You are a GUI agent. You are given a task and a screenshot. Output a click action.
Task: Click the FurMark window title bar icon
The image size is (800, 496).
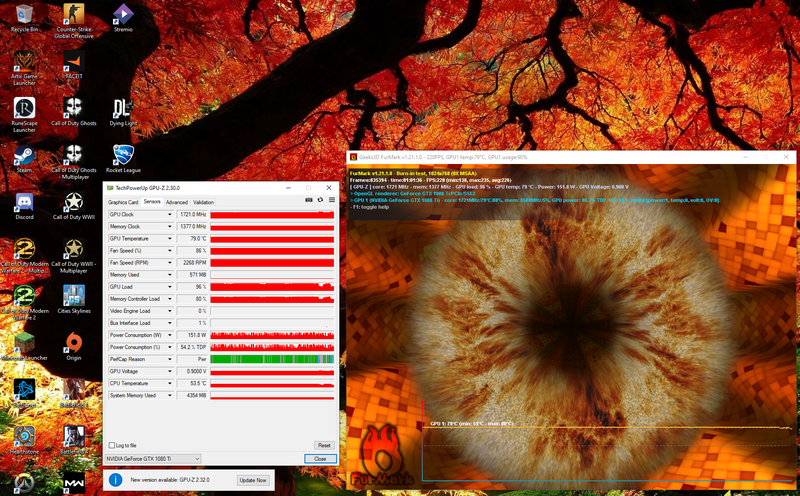(x=353, y=157)
